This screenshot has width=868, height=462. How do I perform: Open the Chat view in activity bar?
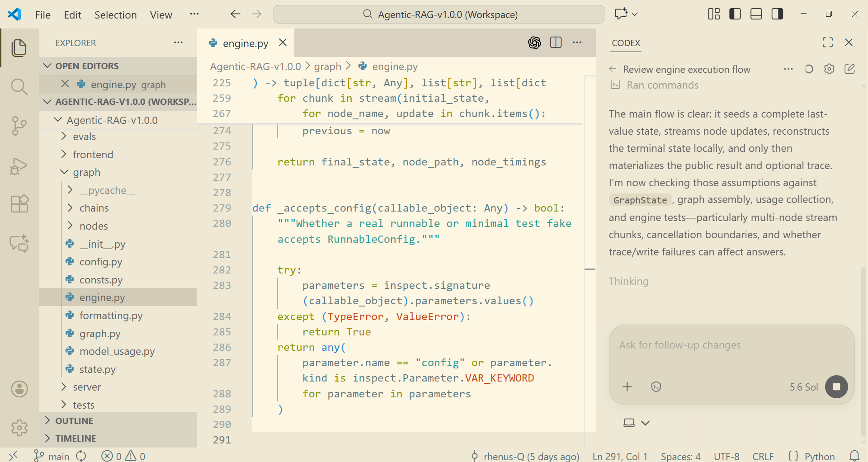click(19, 243)
